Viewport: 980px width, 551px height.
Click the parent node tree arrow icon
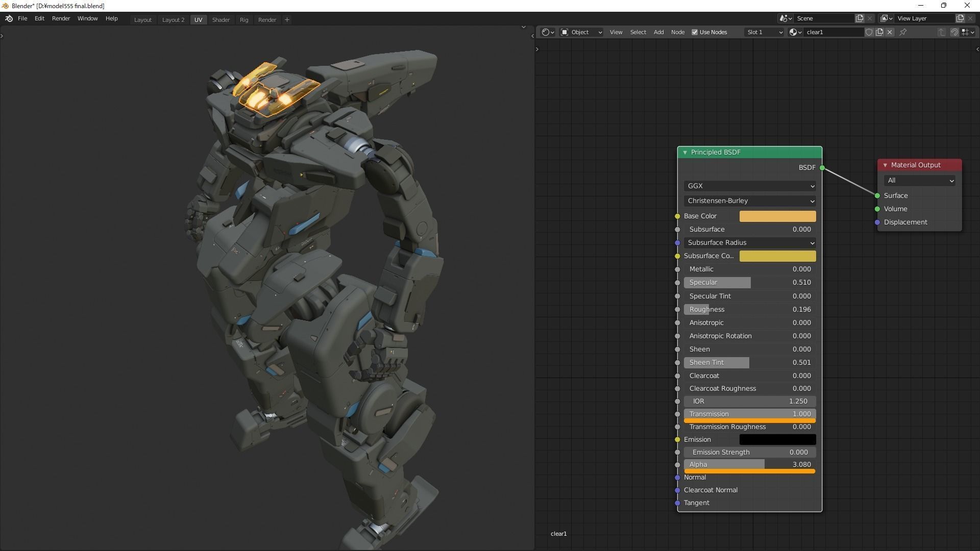click(942, 32)
